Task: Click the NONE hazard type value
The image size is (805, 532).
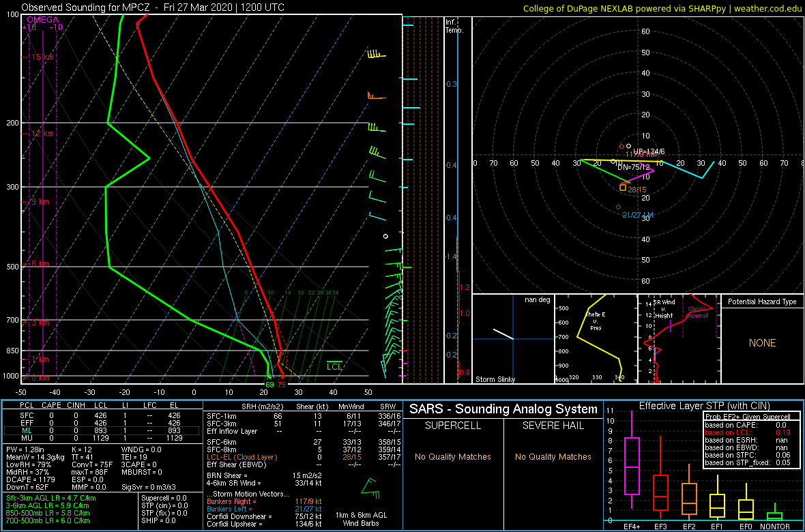Action: [x=762, y=343]
